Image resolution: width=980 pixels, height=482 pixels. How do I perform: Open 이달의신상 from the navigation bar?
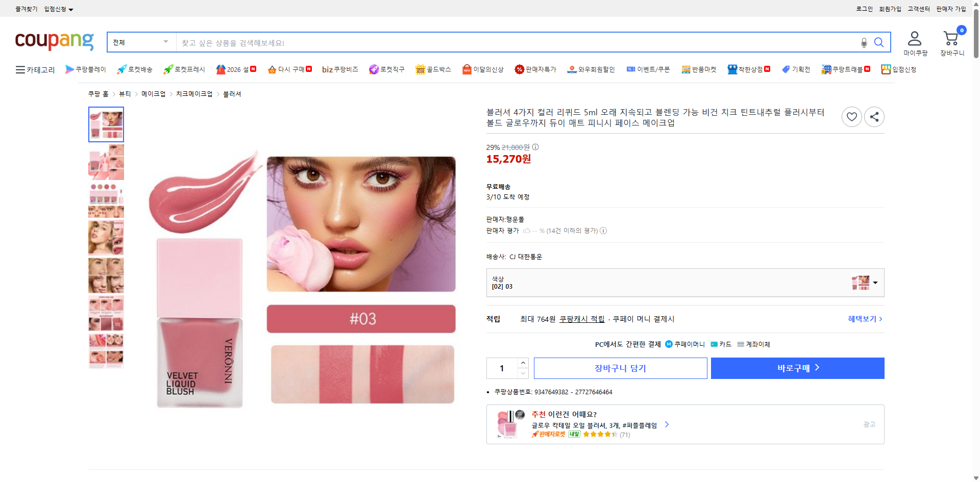[x=482, y=69]
